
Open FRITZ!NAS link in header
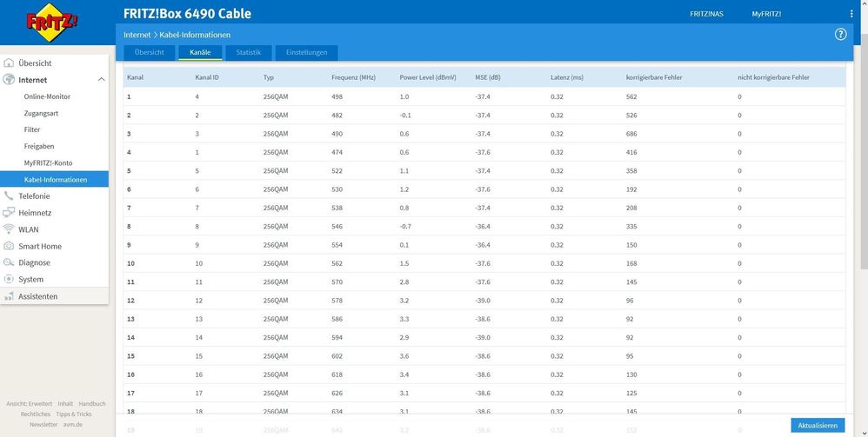706,14
